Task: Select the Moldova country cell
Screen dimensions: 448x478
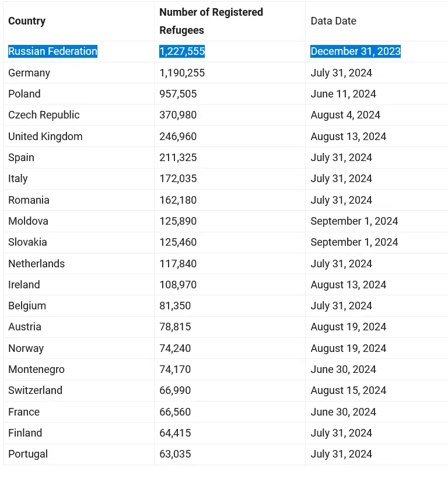Action: [28, 221]
